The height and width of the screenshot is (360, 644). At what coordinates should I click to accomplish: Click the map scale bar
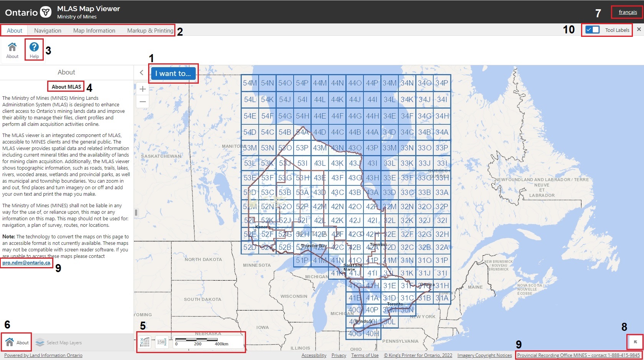coord(208,342)
